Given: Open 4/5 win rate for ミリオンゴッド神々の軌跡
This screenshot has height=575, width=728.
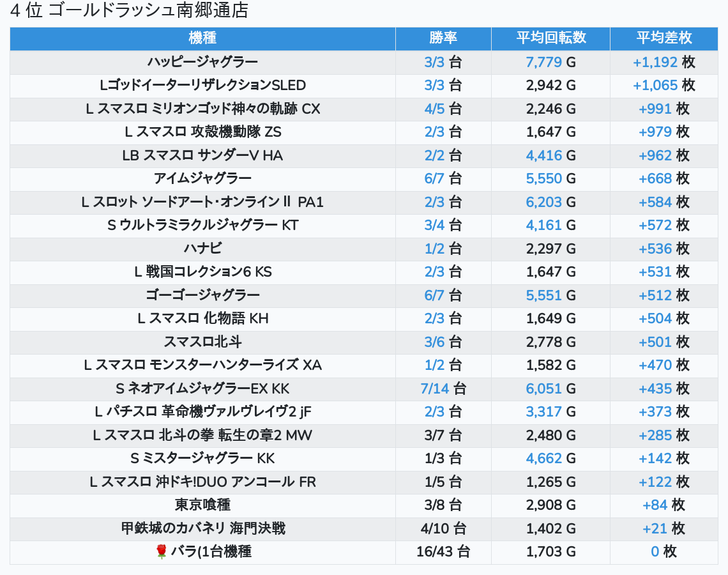Looking at the screenshot, I should 434,109.
